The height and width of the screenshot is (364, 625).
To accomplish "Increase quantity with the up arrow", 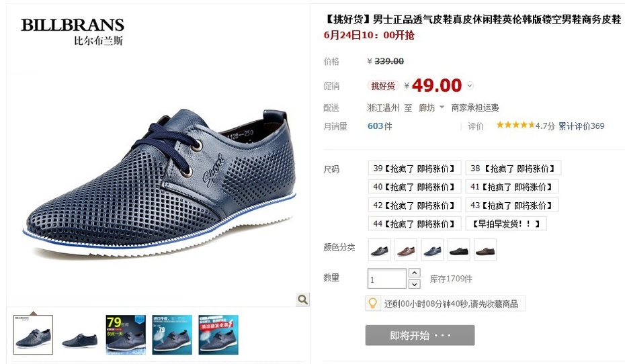I will (415, 273).
